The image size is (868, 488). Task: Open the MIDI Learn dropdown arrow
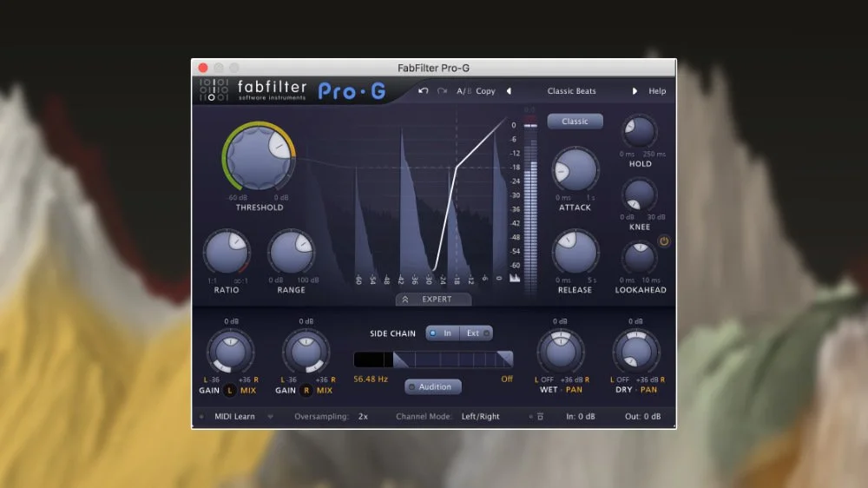[x=270, y=417]
